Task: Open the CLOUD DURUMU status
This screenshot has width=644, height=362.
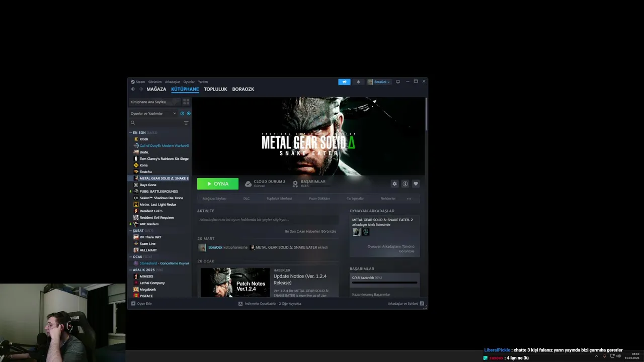Action: click(x=265, y=184)
